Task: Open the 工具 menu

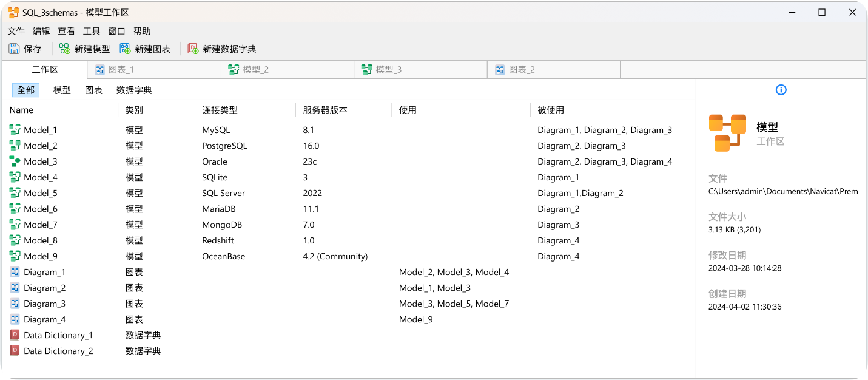Action: pos(92,31)
